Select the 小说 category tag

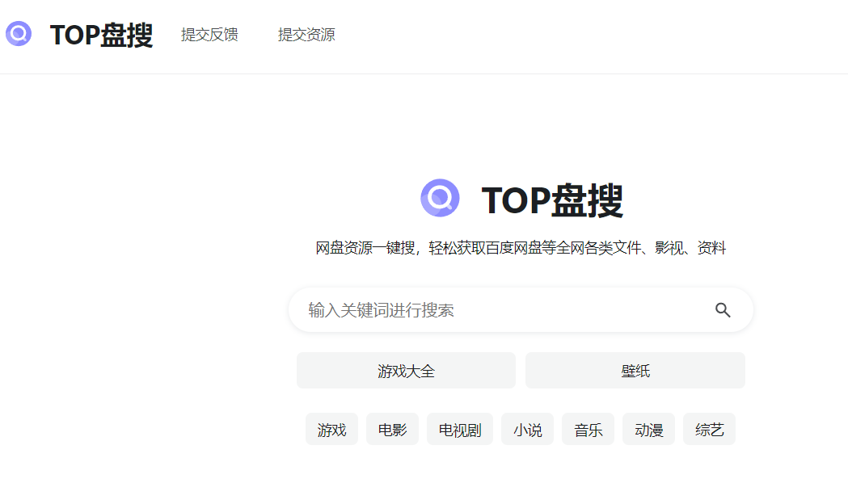(x=527, y=429)
